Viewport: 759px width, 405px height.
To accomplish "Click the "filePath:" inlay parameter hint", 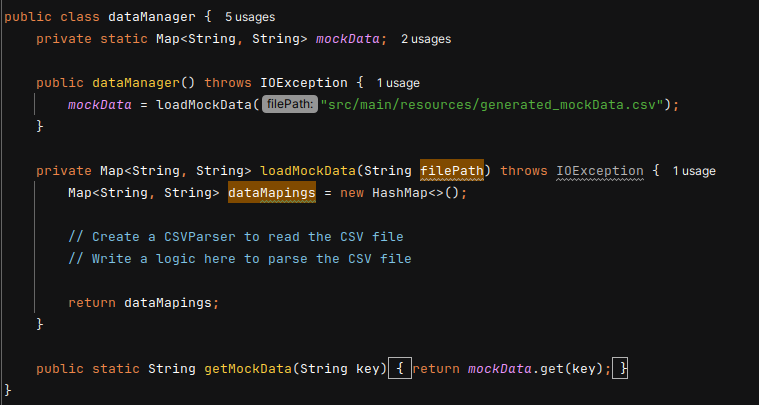I will (290, 105).
